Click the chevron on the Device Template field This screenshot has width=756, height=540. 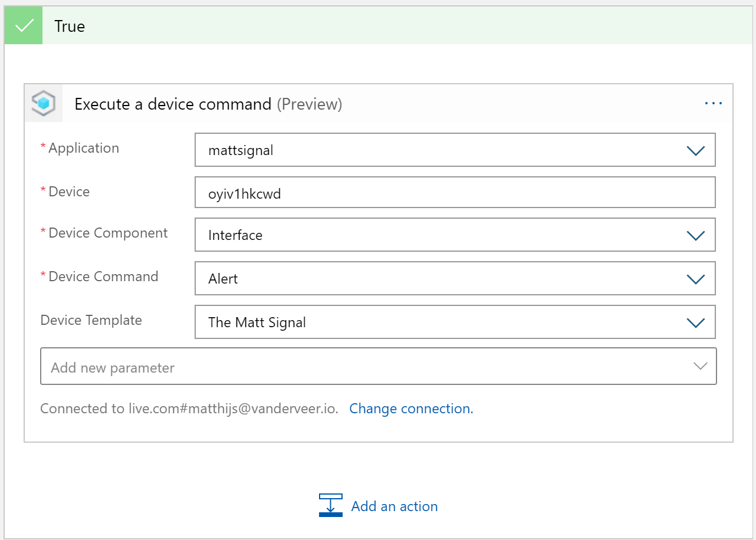pos(695,322)
